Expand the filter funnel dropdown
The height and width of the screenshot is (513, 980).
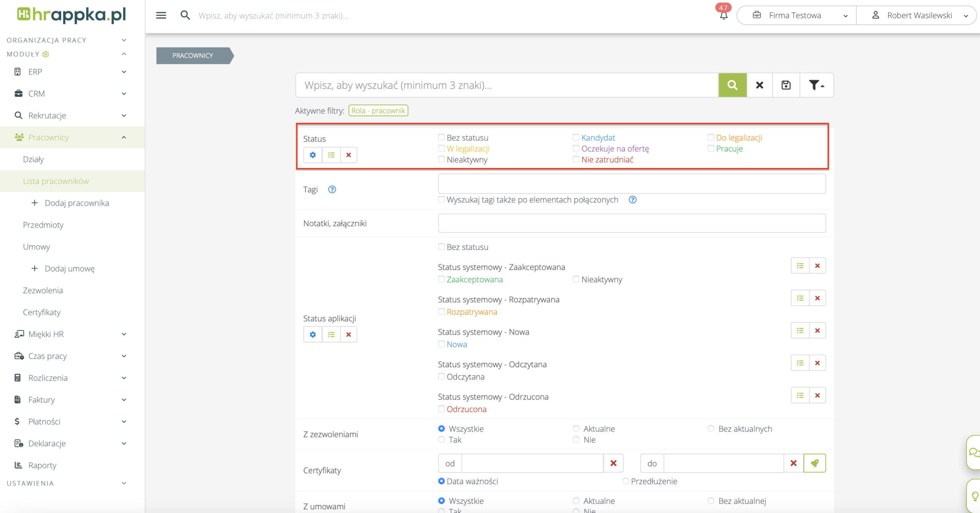816,85
